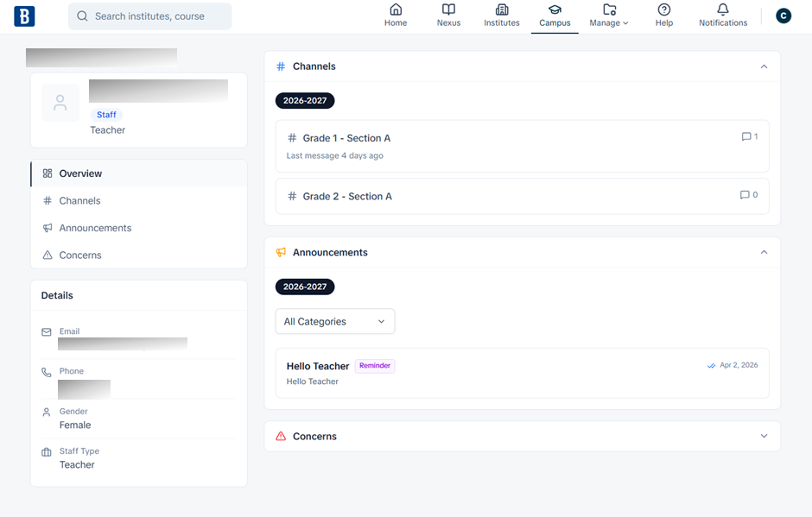Open the All Categories dropdown

coord(335,322)
